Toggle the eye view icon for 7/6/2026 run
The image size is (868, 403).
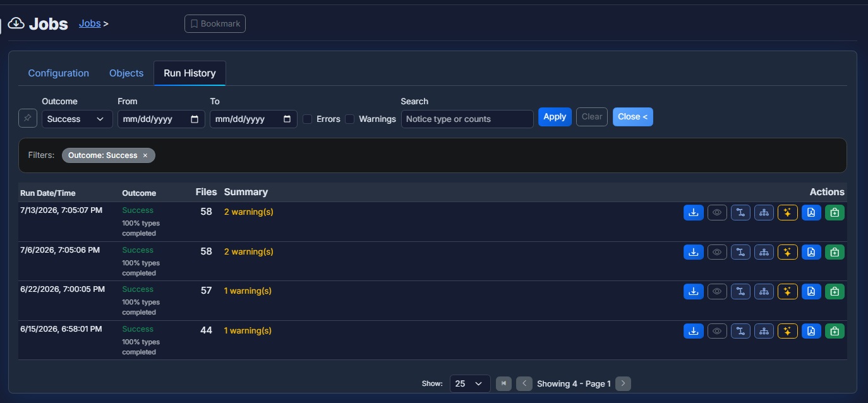(x=717, y=252)
